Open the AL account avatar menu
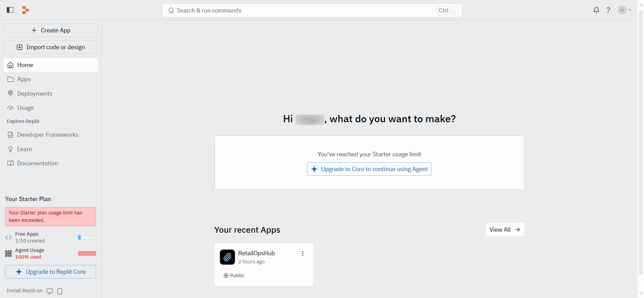 [x=624, y=10]
